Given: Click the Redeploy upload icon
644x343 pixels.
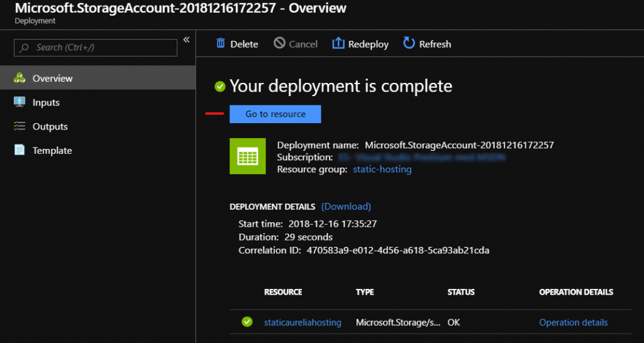Looking at the screenshot, I should 338,43.
